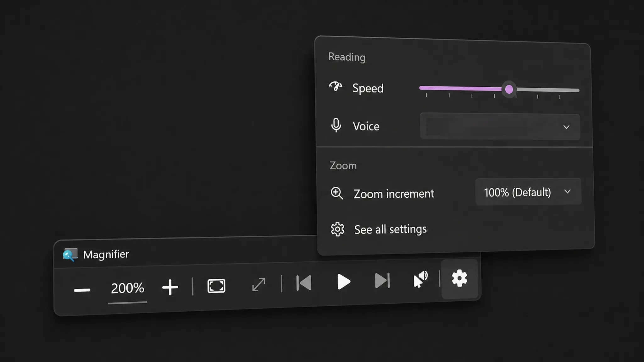Click the Magnifier app icon in title bar
Image resolution: width=644 pixels, height=362 pixels.
click(70, 255)
